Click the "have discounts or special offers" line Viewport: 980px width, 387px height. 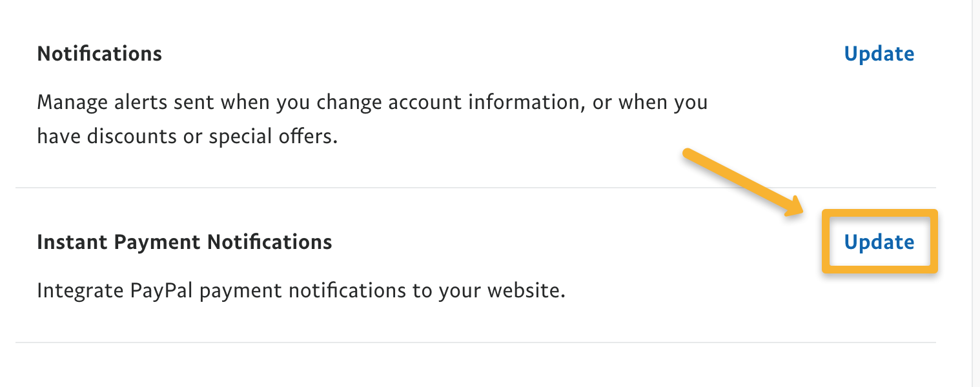187,137
